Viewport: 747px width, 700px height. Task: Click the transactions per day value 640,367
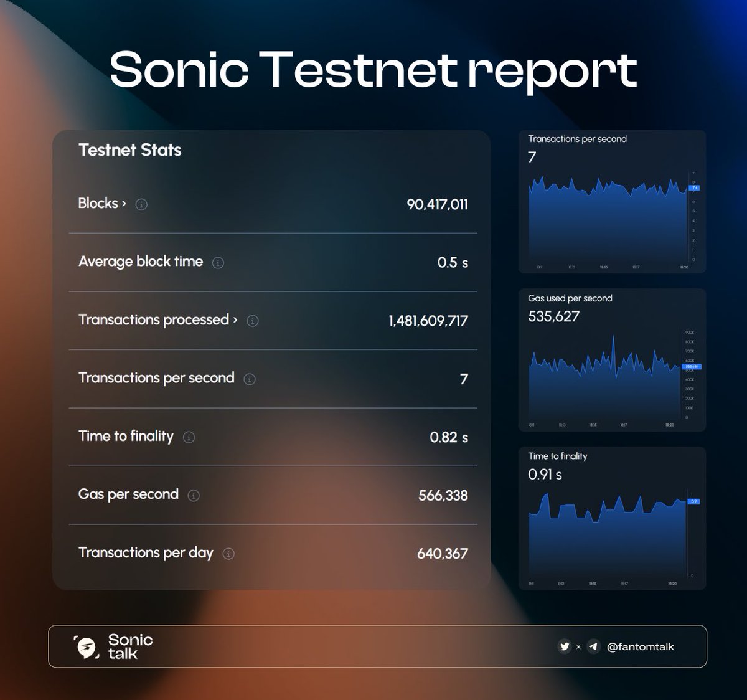tap(443, 554)
